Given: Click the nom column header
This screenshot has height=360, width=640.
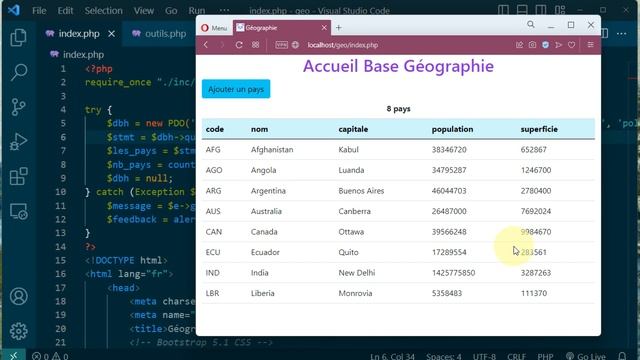Looking at the screenshot, I should 260,129.
